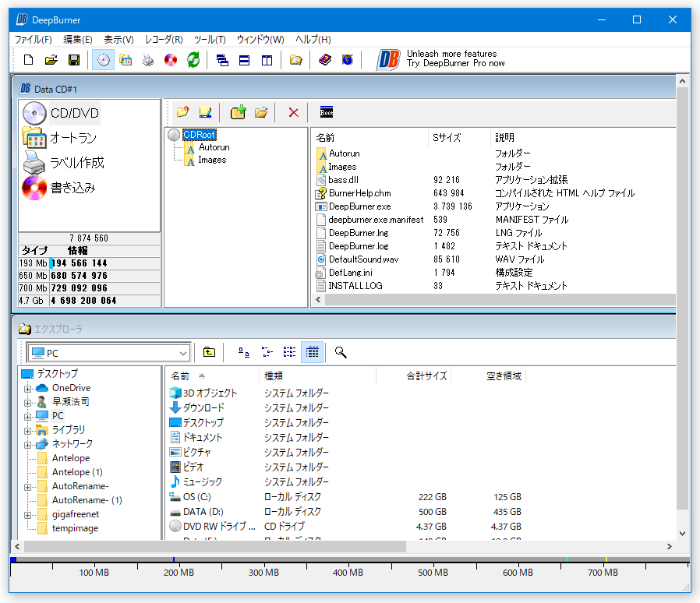The width and height of the screenshot is (700, 603).
Task: Toggle explorer details view button
Action: (312, 352)
